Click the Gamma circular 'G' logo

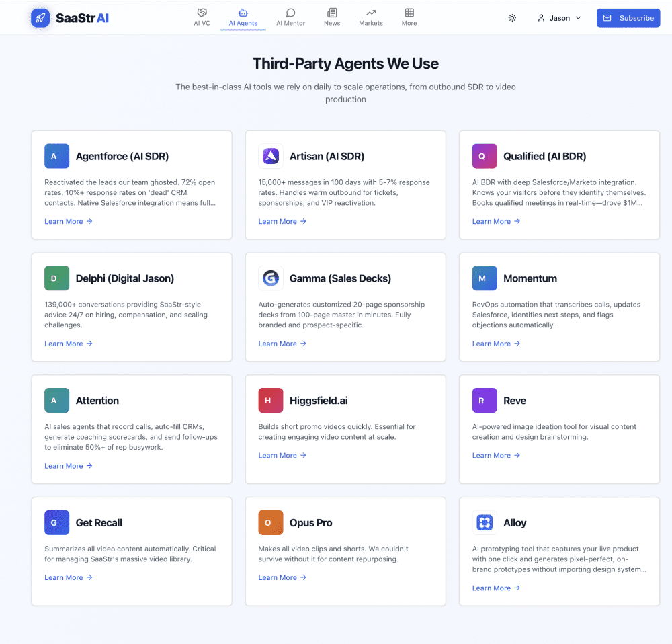coord(270,278)
